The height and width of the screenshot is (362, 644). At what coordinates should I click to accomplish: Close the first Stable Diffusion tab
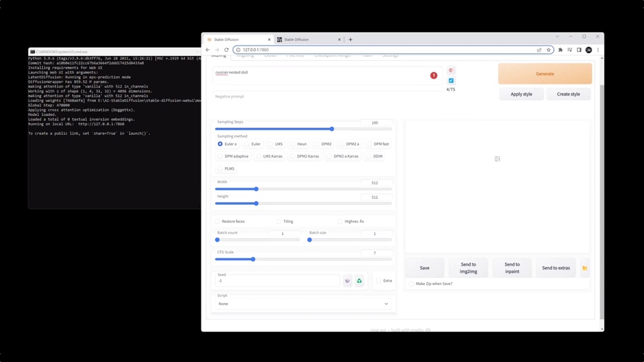click(x=269, y=39)
